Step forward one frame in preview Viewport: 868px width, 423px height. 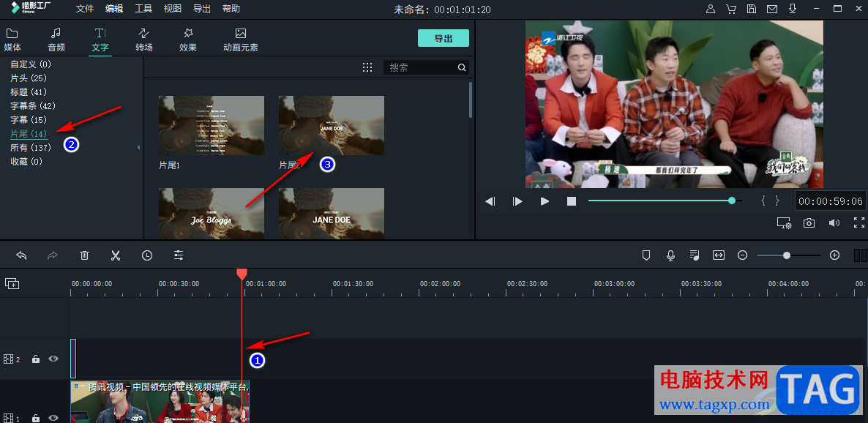[x=517, y=201]
